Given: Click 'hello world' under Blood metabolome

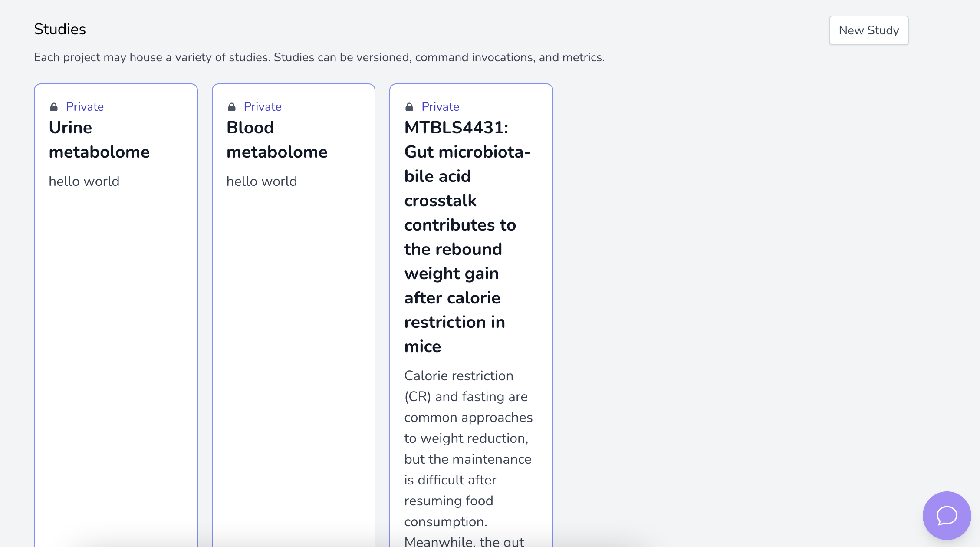Looking at the screenshot, I should (x=262, y=181).
